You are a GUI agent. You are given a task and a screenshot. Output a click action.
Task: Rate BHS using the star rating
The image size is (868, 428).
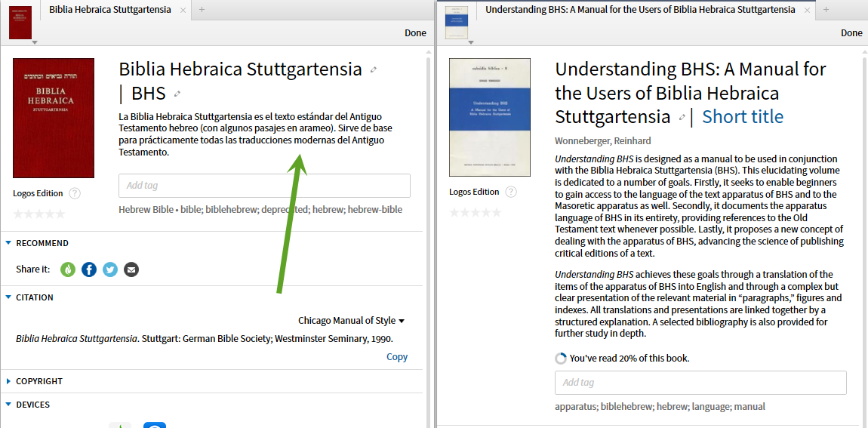point(38,214)
